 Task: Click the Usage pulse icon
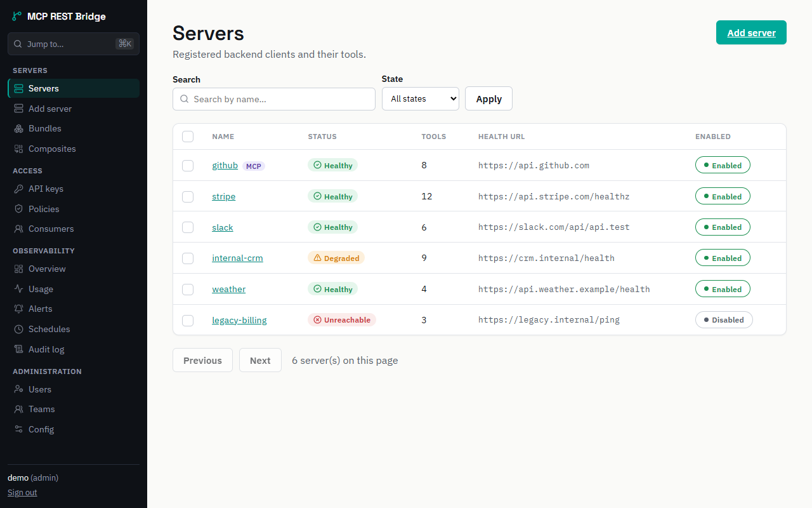point(18,289)
